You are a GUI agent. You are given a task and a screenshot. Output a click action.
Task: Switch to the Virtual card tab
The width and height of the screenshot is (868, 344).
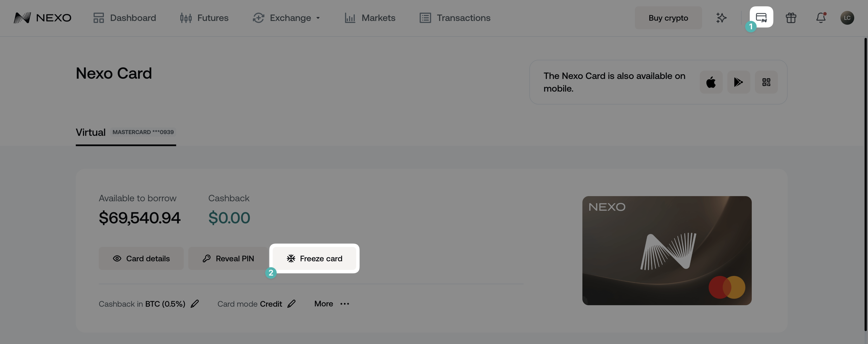pyautogui.click(x=90, y=132)
